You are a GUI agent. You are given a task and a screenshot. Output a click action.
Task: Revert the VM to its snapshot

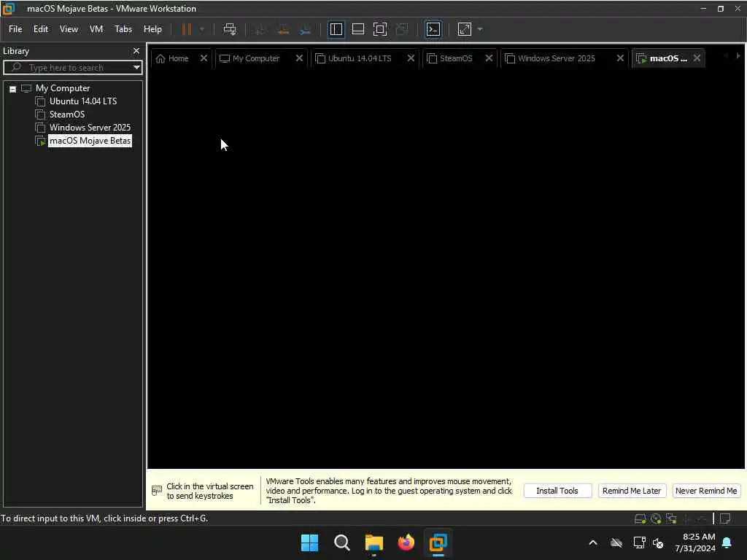283,29
